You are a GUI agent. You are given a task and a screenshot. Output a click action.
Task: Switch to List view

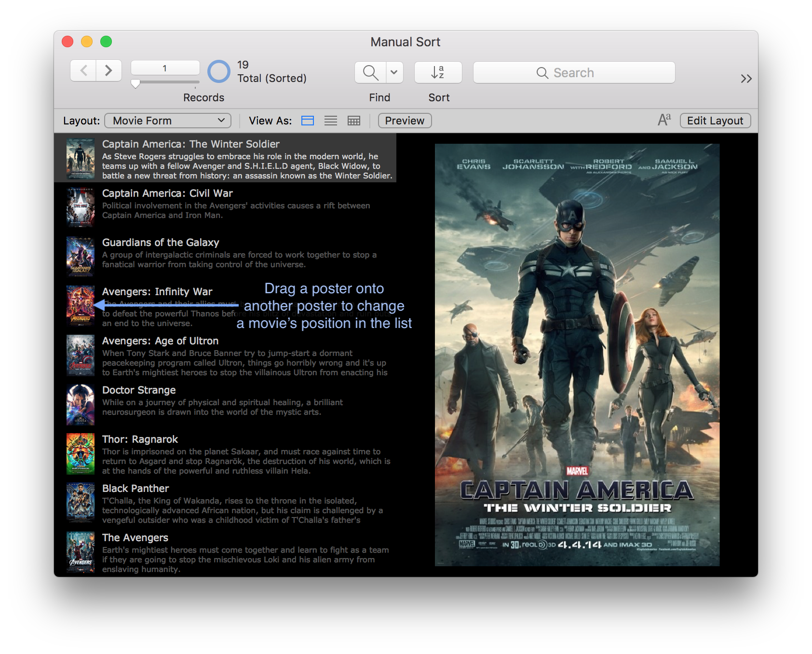(331, 121)
